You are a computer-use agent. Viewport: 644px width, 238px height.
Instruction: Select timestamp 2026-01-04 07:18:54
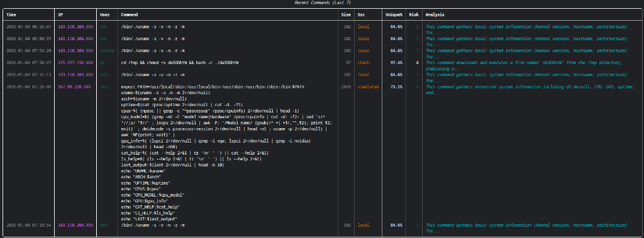[29, 225]
